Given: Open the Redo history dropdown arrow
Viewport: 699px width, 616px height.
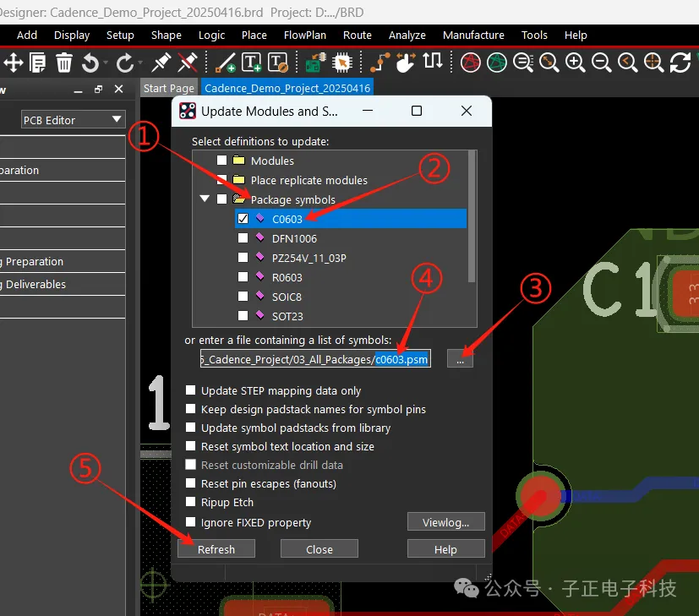Looking at the screenshot, I should (140, 63).
